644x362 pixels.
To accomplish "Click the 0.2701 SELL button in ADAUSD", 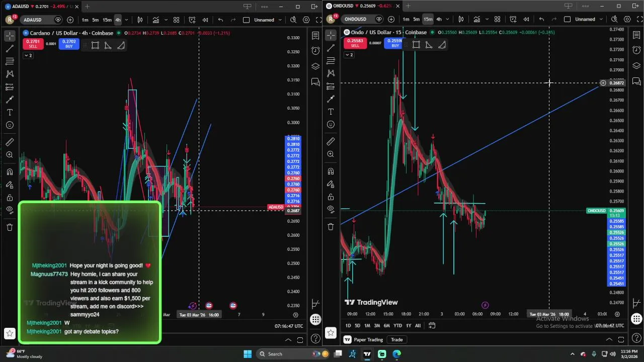I will (x=33, y=44).
